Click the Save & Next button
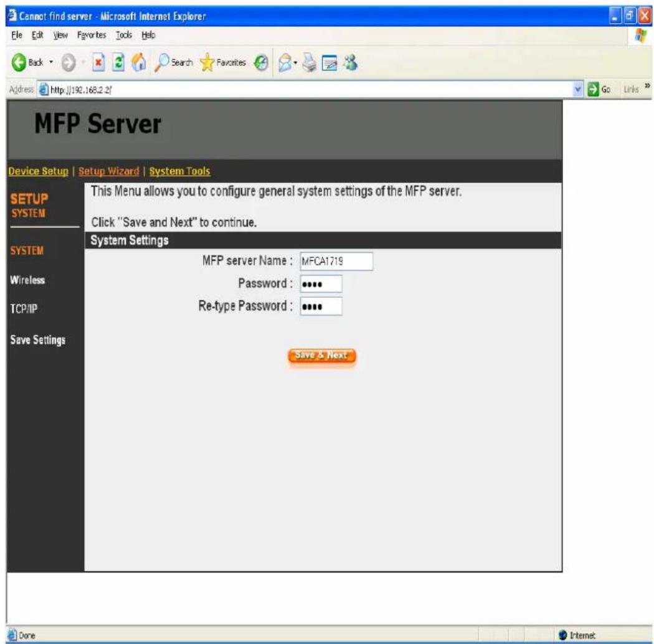Viewport: 654px width, 644px height. 321,356
